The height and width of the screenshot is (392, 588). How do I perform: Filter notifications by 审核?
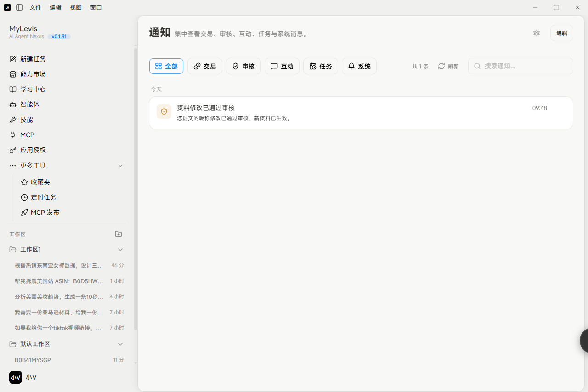click(x=243, y=66)
